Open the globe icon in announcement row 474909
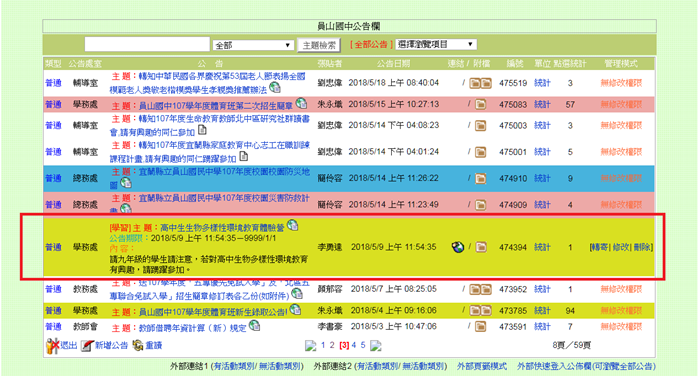Viewport: 698px width, 376px height. tap(126, 208)
